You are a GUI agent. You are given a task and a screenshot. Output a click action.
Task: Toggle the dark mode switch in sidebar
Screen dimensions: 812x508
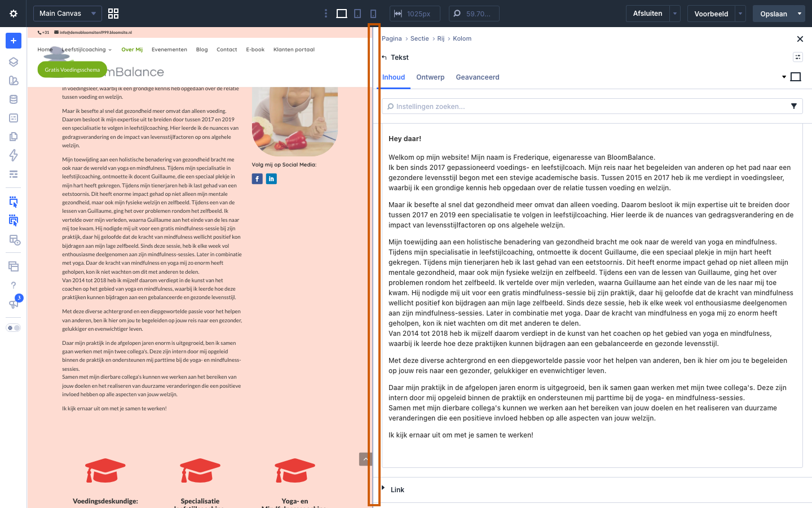(x=14, y=328)
